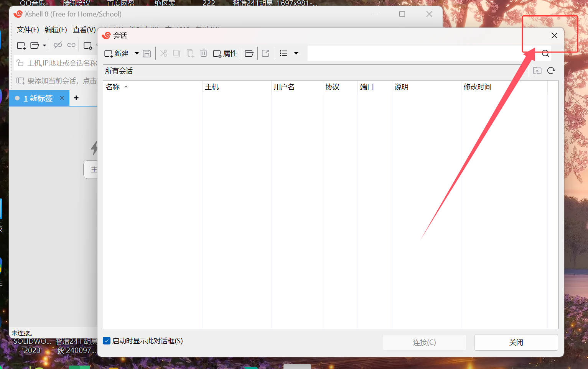The height and width of the screenshot is (369, 588).
Task: Minimize the Xshell 8 window
Action: [x=376, y=14]
